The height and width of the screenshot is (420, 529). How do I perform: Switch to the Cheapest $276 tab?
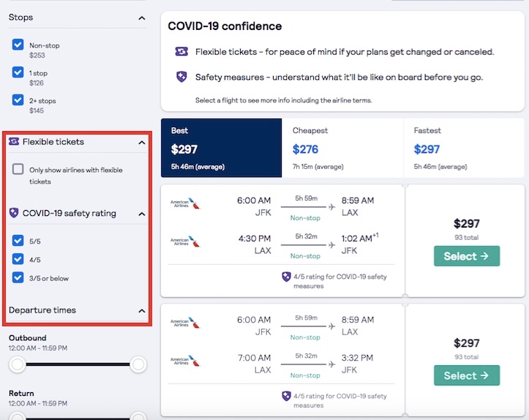(342, 148)
